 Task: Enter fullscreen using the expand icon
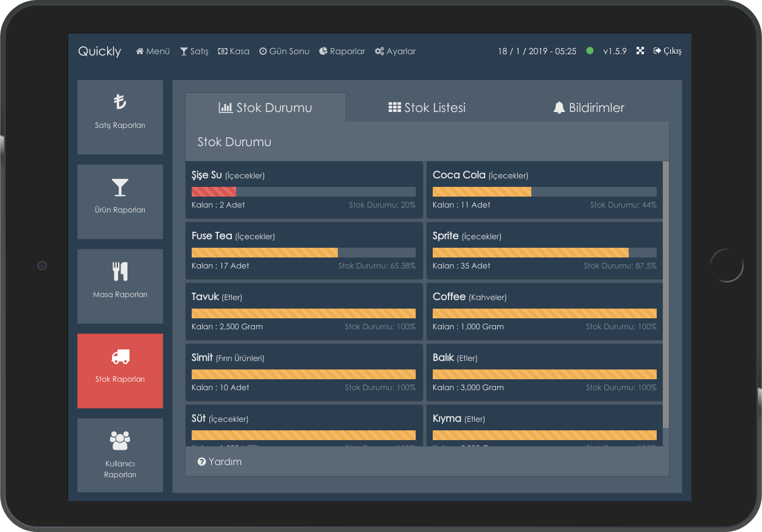coord(640,51)
